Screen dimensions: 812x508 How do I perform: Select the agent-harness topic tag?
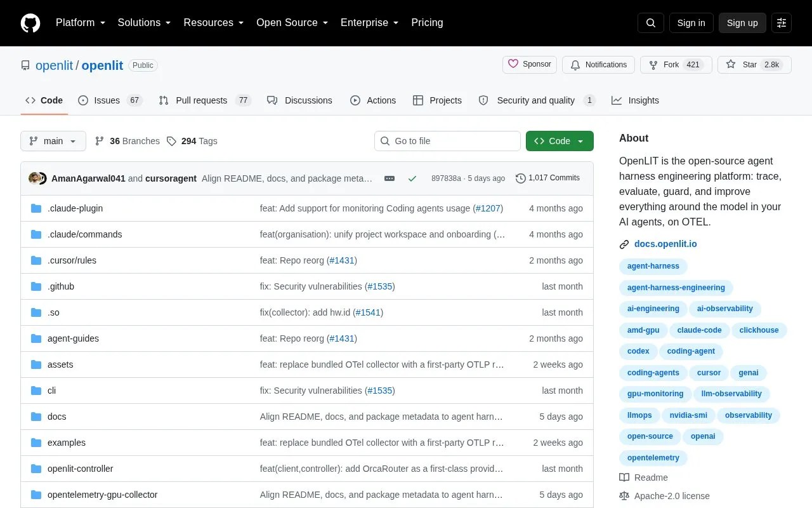(653, 267)
